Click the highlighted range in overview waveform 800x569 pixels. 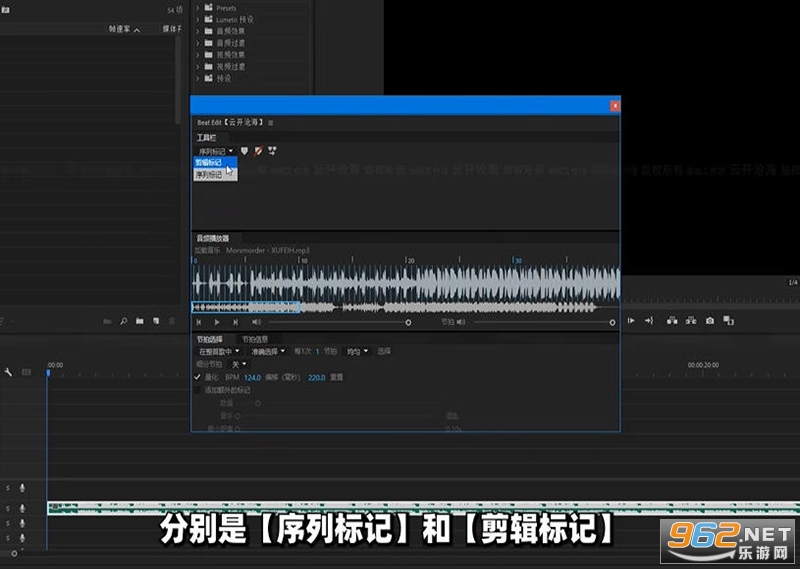[245, 307]
